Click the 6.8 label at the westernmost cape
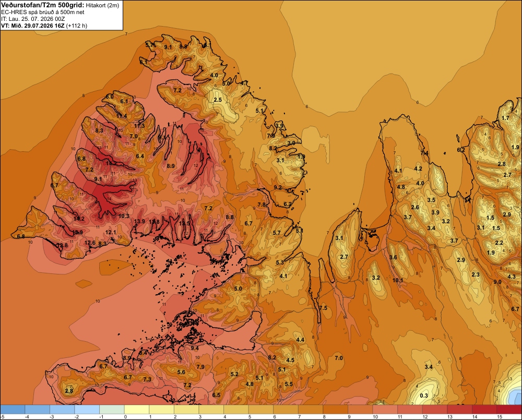 (x=21, y=236)
